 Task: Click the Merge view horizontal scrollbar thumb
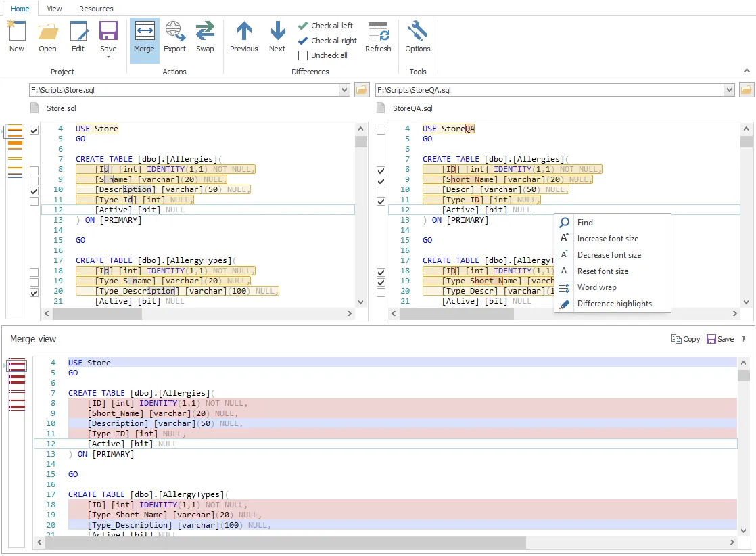(285, 542)
